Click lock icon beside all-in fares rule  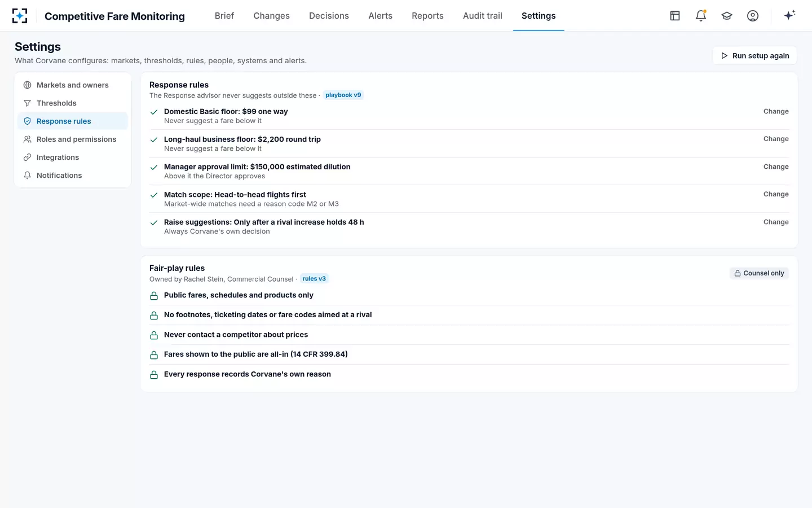click(x=154, y=355)
